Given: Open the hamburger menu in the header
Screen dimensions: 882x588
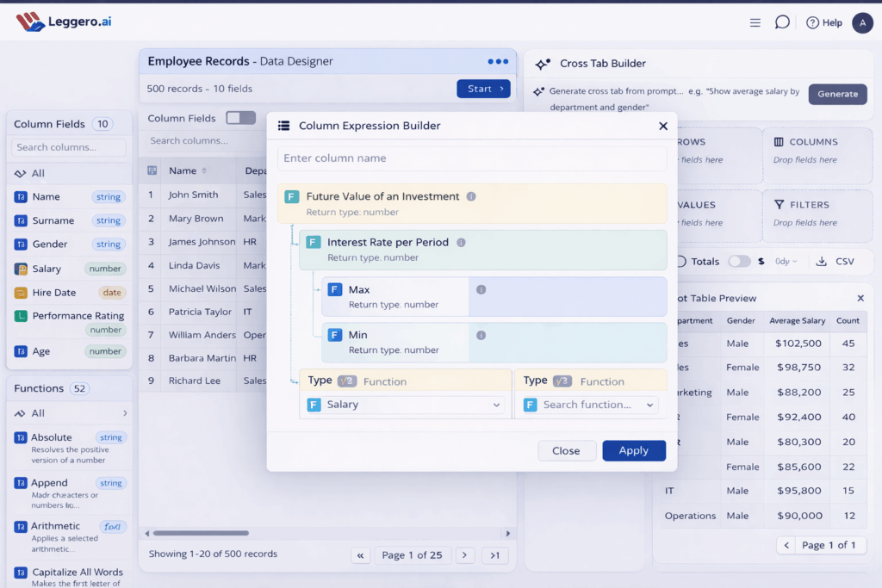Looking at the screenshot, I should pyautogui.click(x=755, y=23).
